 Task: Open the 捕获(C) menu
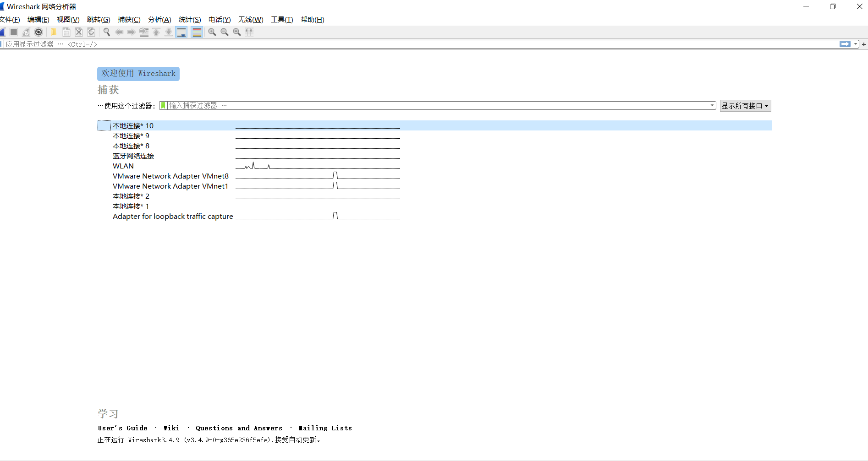[129, 19]
